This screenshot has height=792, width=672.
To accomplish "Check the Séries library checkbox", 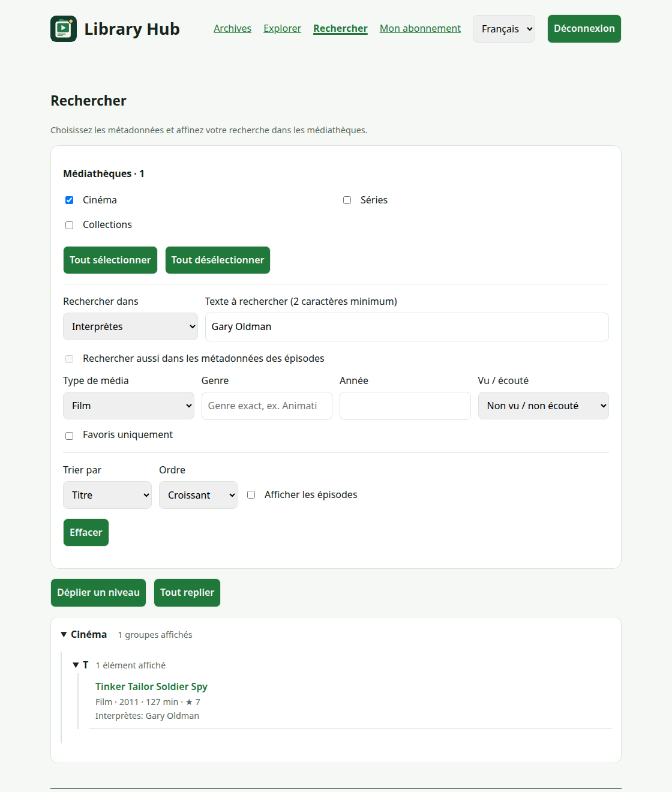I will 347,200.
